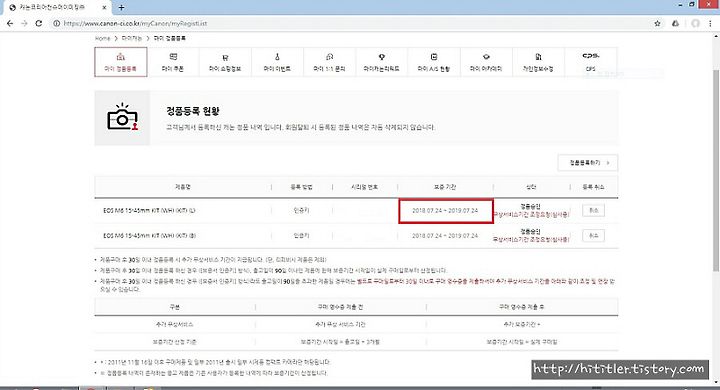Image resolution: width=720 pixels, height=390 pixels.
Task: Select the 마이 정품등록 tab
Action: [121, 62]
